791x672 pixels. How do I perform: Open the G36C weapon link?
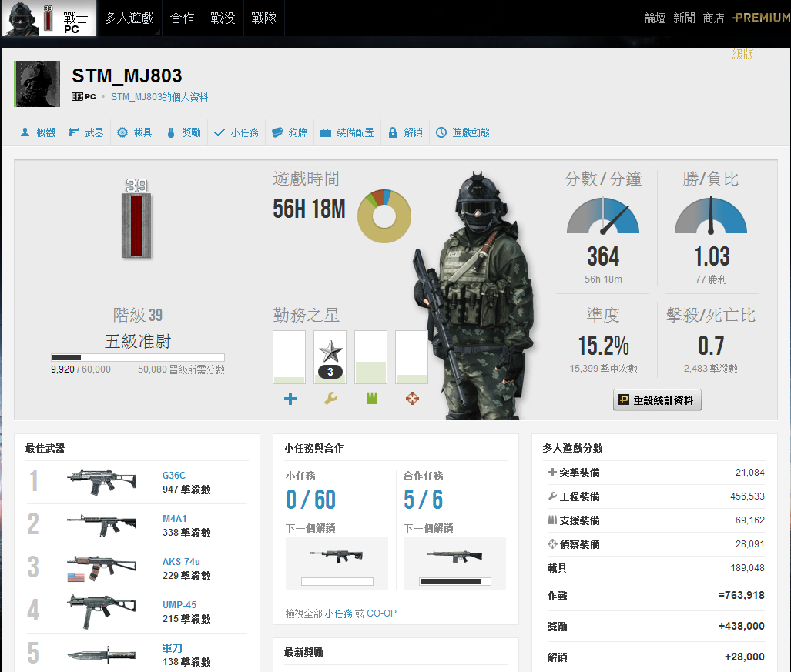(x=173, y=476)
